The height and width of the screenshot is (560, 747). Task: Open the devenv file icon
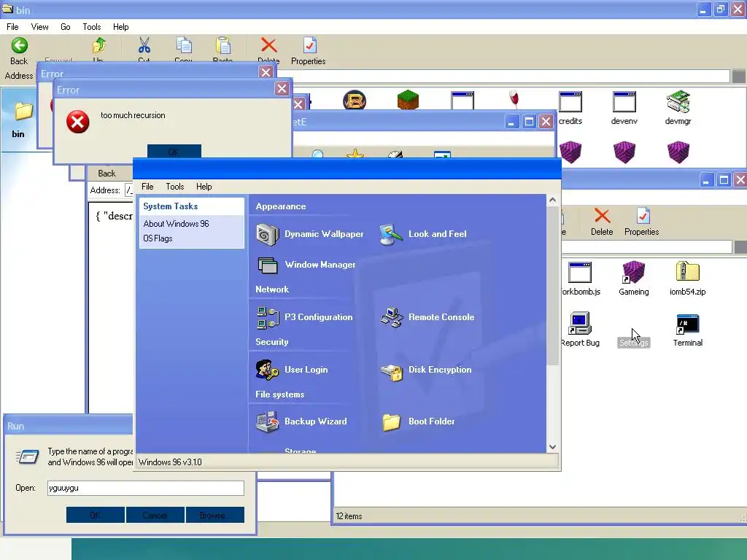624,109
